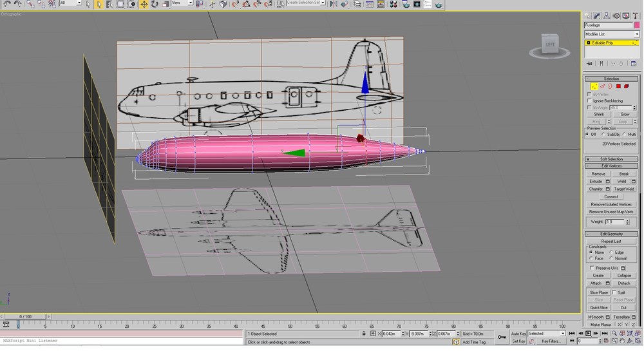Screen dimensions: 644x362
Task: Select the Rotate transform tool
Action: (x=155, y=4)
